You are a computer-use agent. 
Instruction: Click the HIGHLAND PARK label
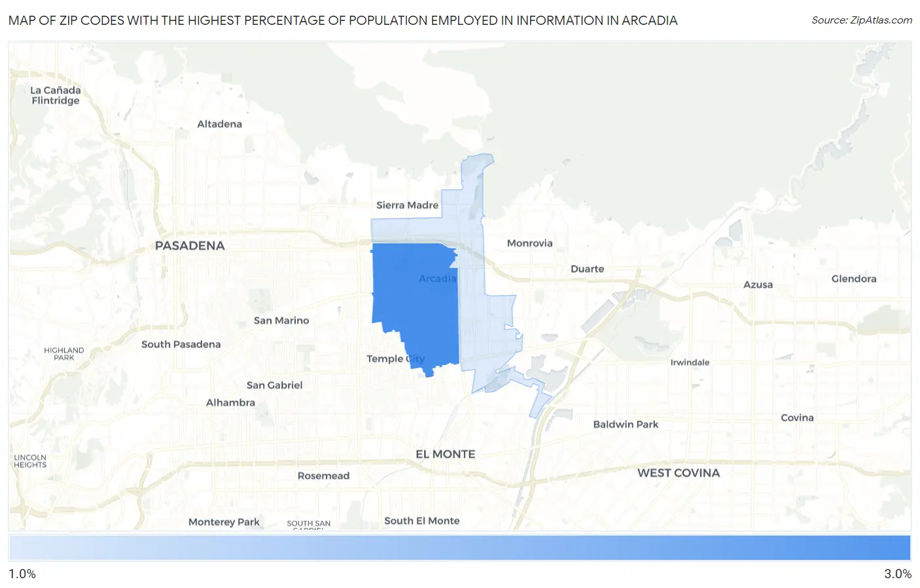pos(64,354)
